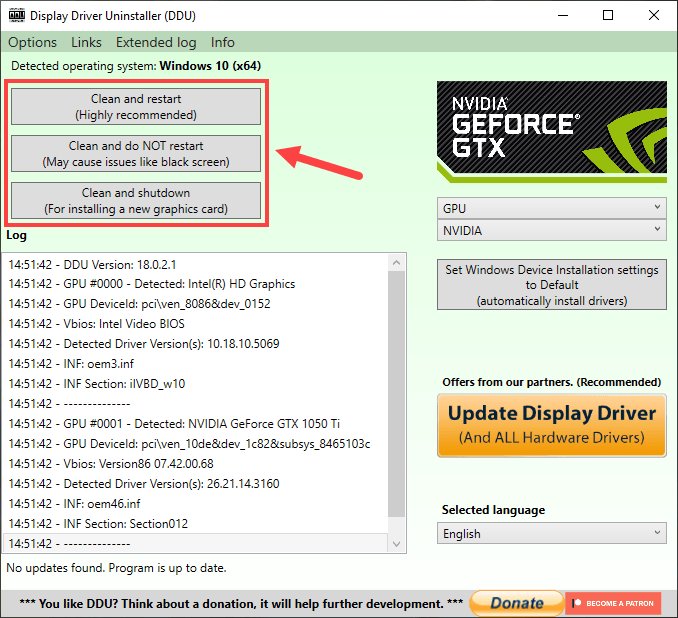This screenshot has width=678, height=618.
Task: Open the Extended log menu
Action: (x=156, y=42)
